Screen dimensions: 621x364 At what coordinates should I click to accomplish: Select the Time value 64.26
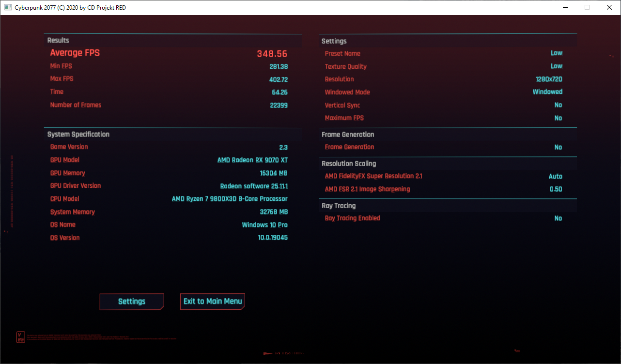click(280, 92)
